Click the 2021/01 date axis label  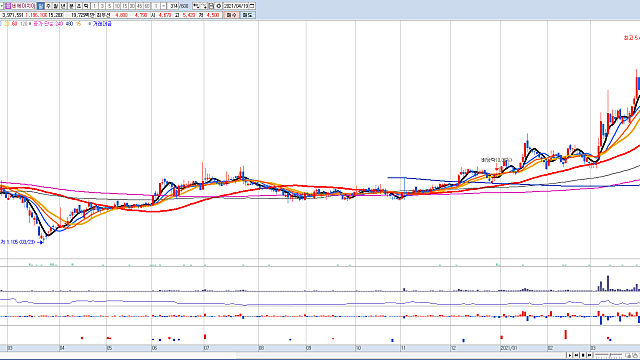pyautogui.click(x=509, y=348)
